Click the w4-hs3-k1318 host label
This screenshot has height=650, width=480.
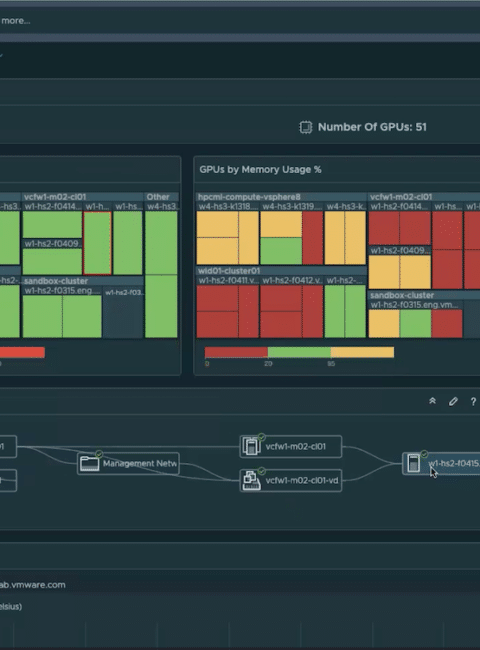pyautogui.click(x=228, y=206)
